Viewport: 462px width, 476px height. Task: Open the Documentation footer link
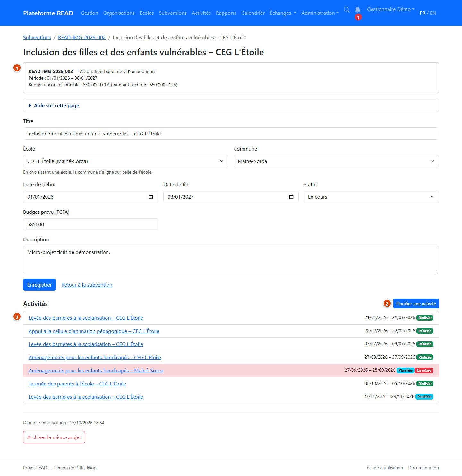pos(424,468)
